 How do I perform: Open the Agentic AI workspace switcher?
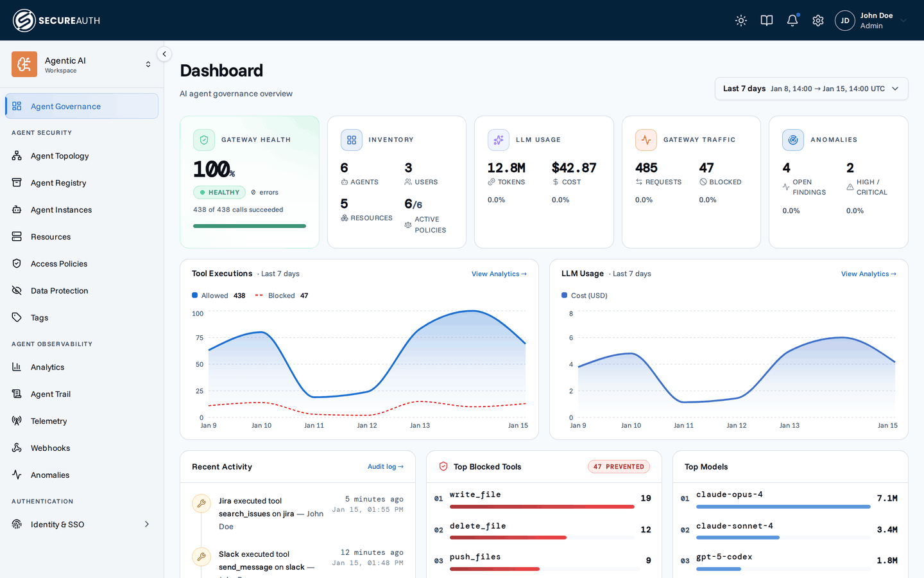click(82, 64)
